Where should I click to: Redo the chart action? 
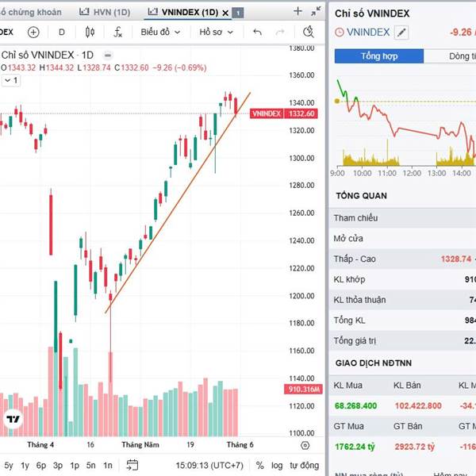tap(280, 33)
